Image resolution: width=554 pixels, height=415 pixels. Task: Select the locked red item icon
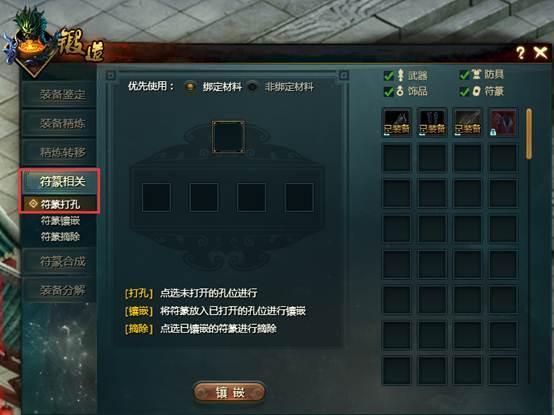click(503, 122)
